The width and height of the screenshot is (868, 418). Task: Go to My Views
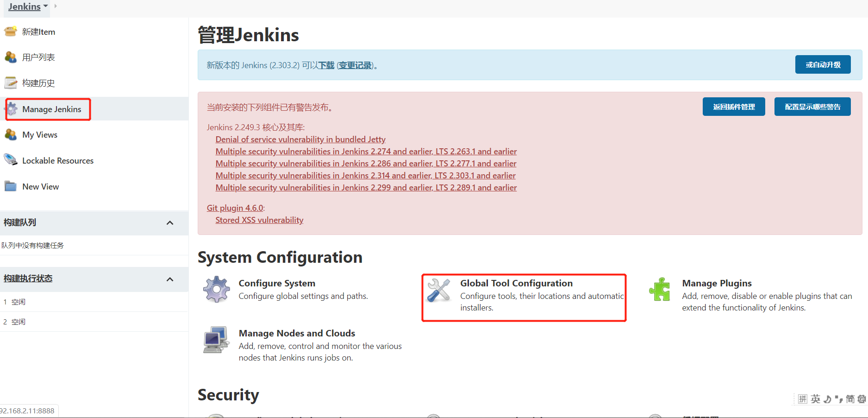40,134
